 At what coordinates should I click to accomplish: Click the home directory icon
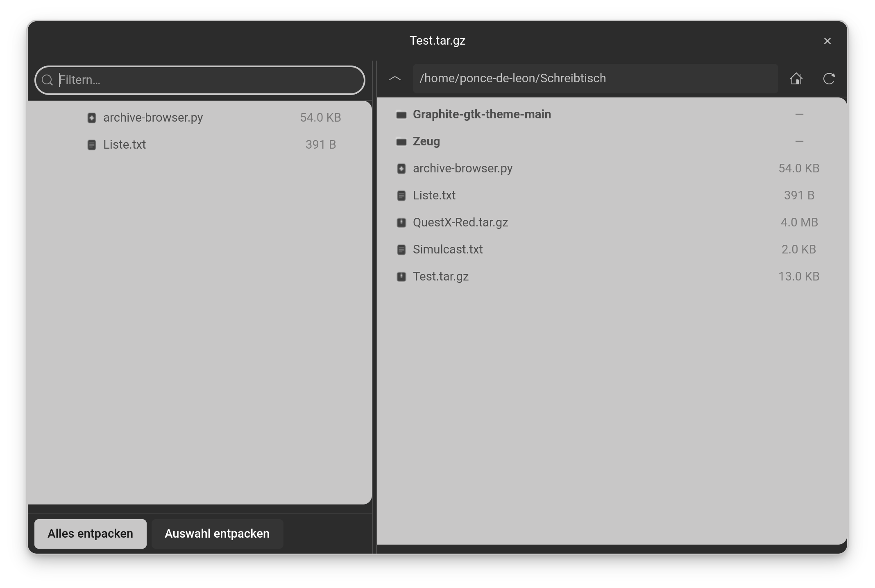click(796, 79)
